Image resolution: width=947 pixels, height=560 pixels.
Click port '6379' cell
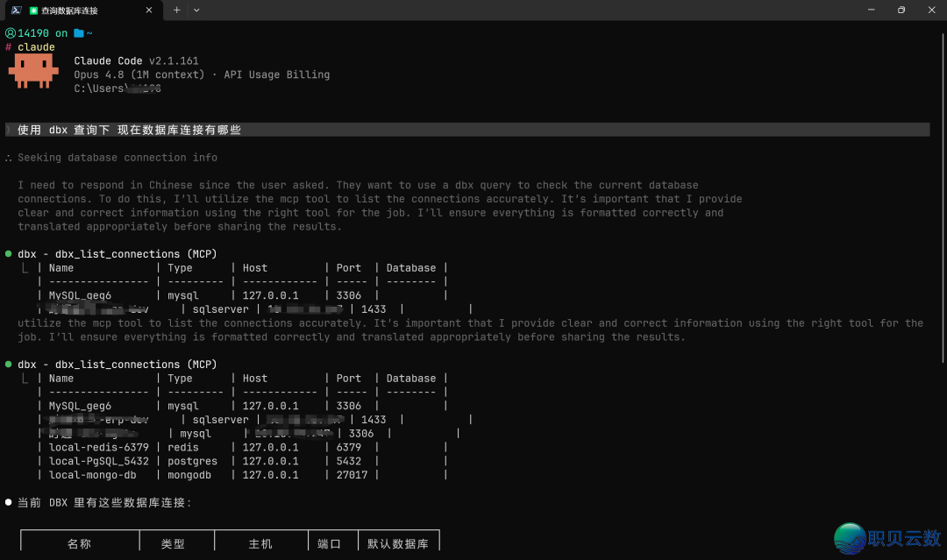[348, 447]
